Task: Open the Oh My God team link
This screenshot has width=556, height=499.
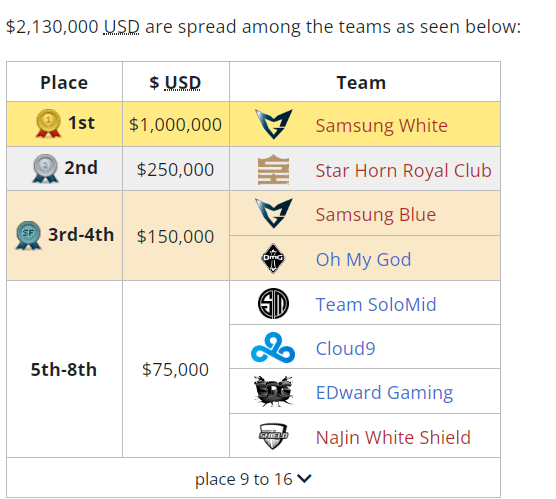Action: (x=363, y=260)
